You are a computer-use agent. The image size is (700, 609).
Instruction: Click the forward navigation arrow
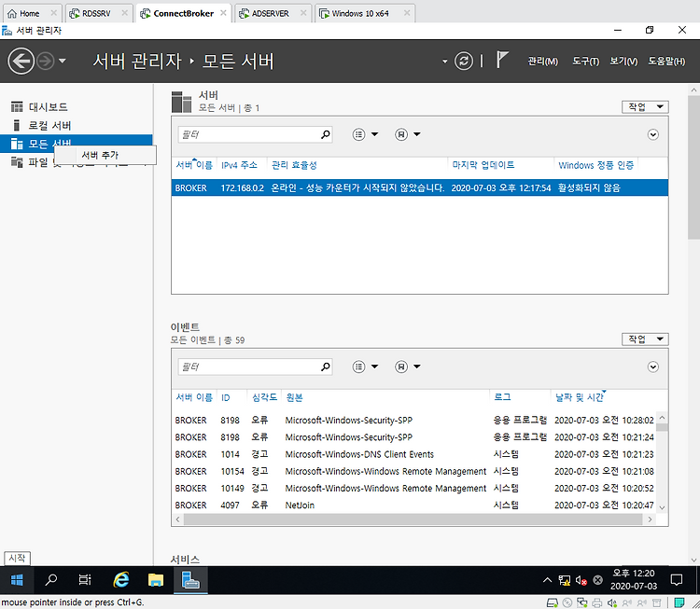(x=45, y=61)
